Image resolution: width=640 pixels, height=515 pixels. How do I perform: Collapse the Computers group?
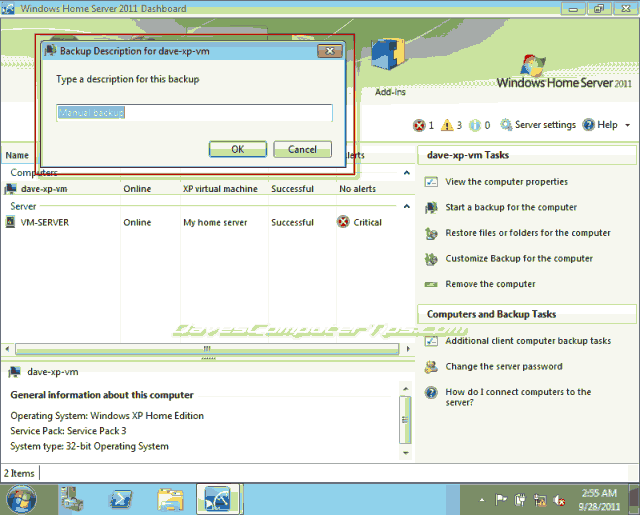pos(407,173)
